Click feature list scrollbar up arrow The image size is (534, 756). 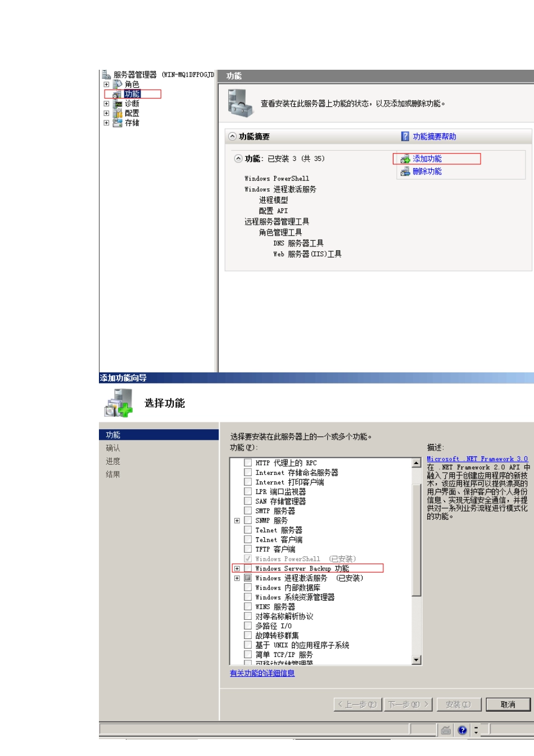click(417, 463)
